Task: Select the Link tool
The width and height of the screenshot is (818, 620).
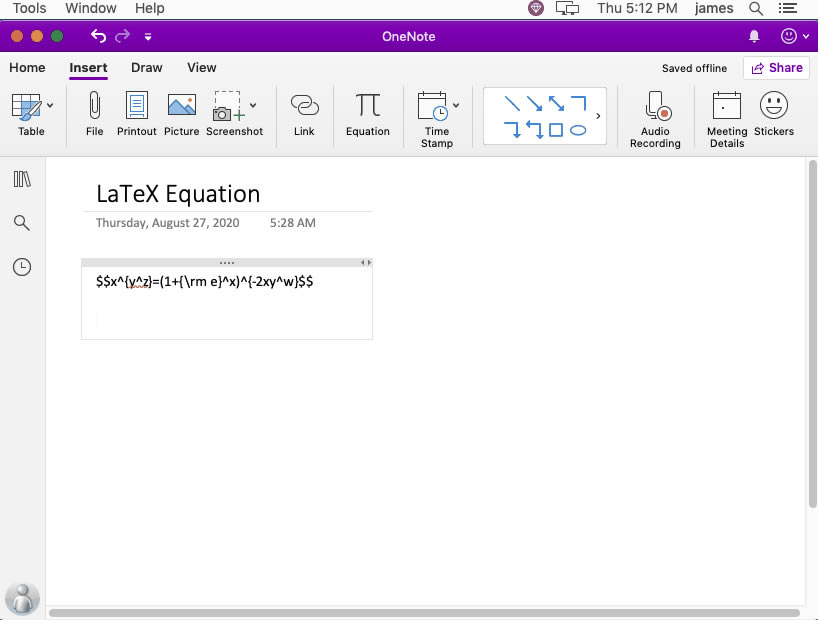Action: click(x=304, y=115)
